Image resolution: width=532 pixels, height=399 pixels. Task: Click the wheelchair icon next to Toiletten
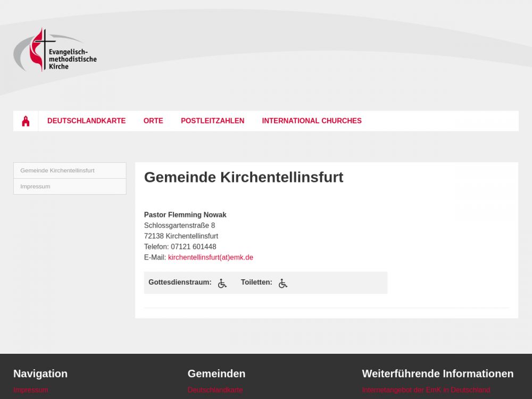click(282, 284)
